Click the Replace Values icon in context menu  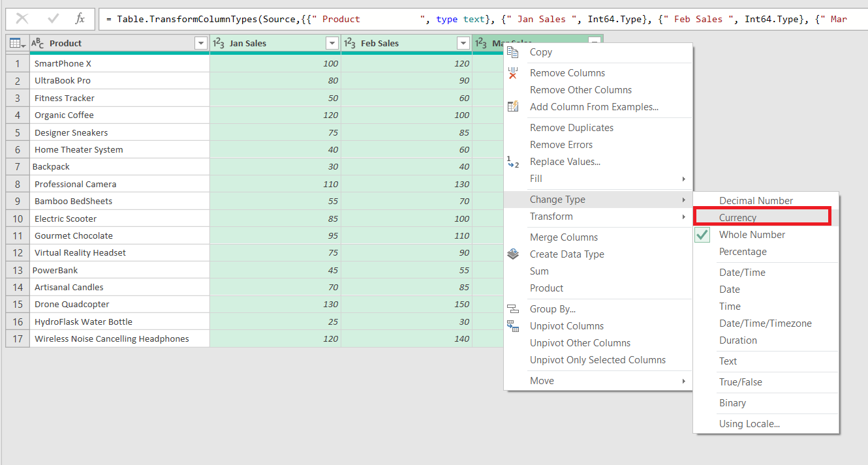click(x=513, y=161)
